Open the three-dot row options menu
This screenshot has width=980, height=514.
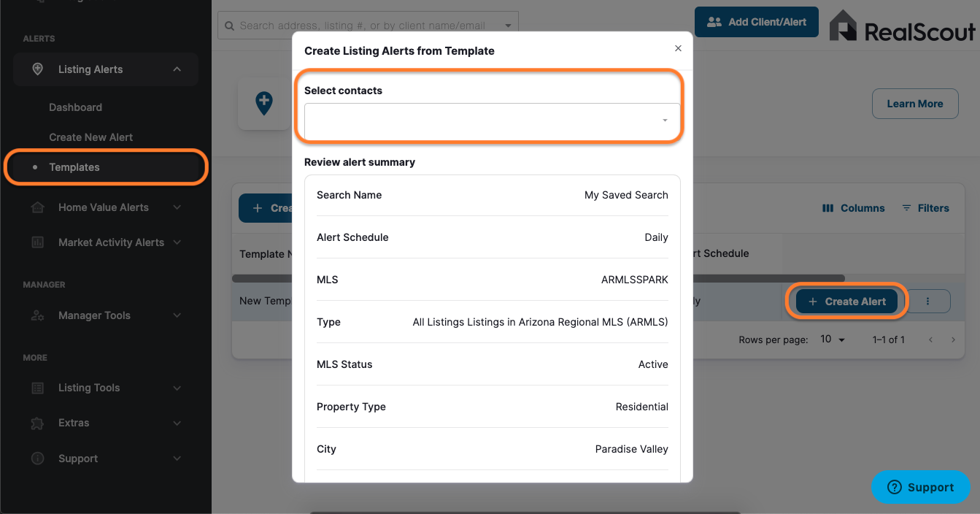coord(927,301)
